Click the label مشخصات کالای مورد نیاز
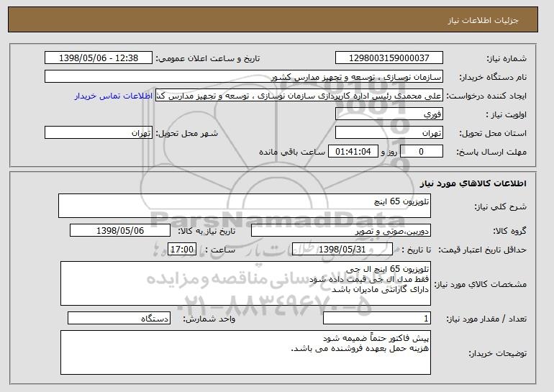 (481, 284)
